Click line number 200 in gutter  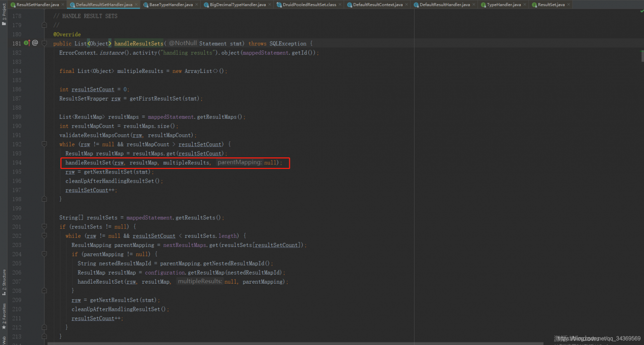click(17, 218)
